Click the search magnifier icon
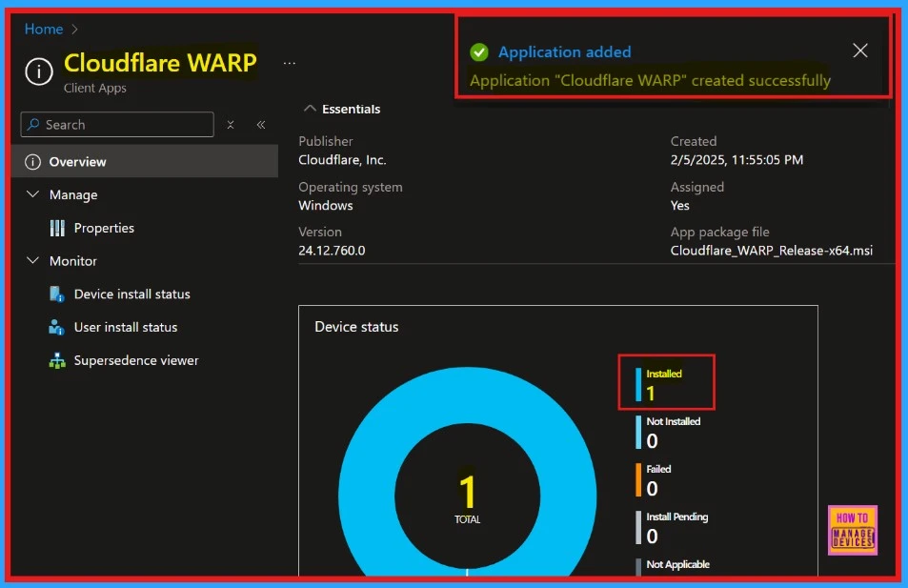Screen dimensions: 908x588 click(x=33, y=124)
